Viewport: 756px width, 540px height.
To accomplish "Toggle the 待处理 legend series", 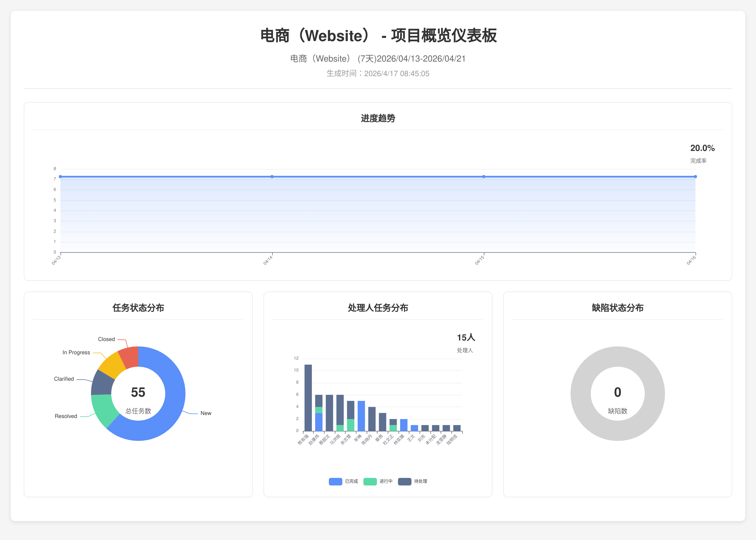I will pos(405,481).
